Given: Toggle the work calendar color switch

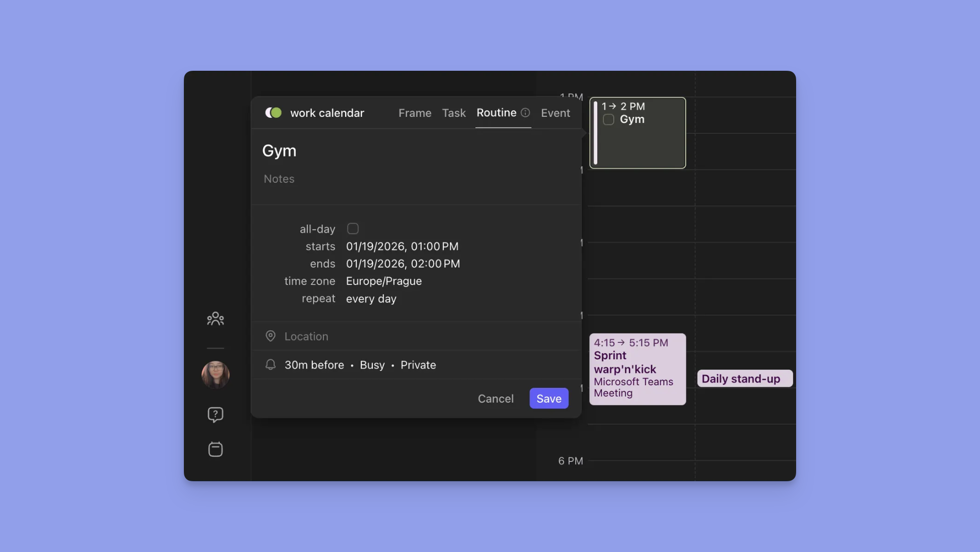Looking at the screenshot, I should tap(273, 113).
